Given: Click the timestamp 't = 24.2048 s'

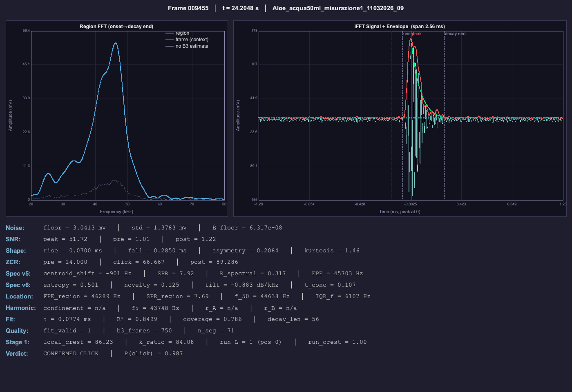Looking at the screenshot, I should click(240, 8).
